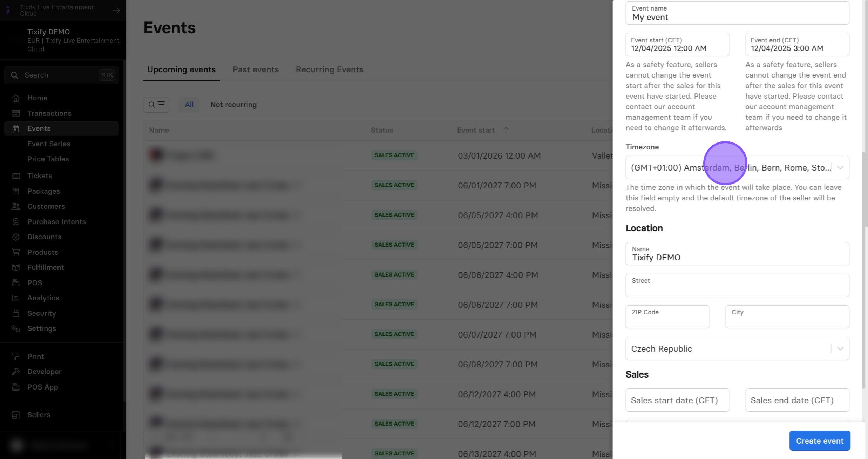The width and height of the screenshot is (868, 459).
Task: Click the City input field
Action: click(x=787, y=317)
